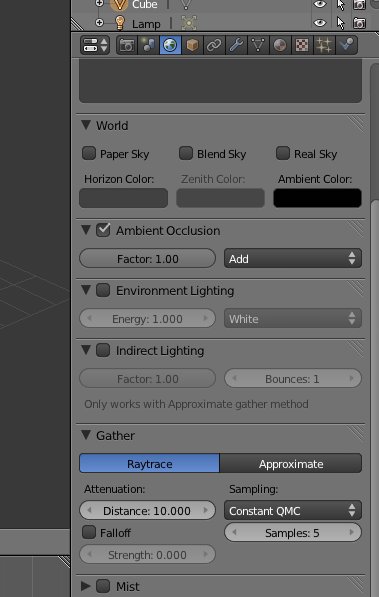Switch gather method to Approximate
The width and height of the screenshot is (379, 597).
pyautogui.click(x=291, y=463)
